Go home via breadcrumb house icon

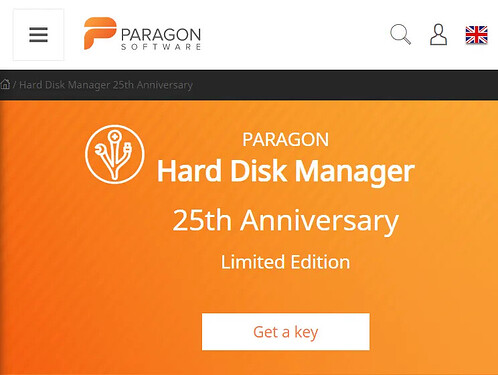[x=5, y=84]
